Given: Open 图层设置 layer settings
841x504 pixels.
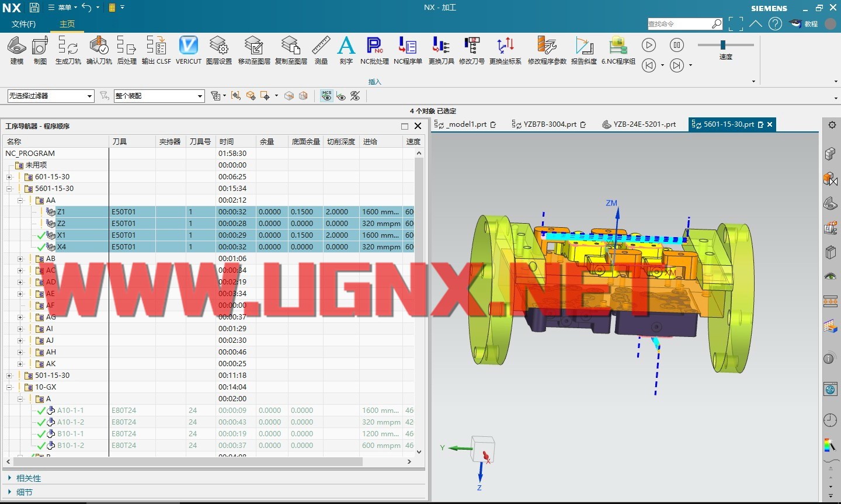Looking at the screenshot, I should click(219, 50).
